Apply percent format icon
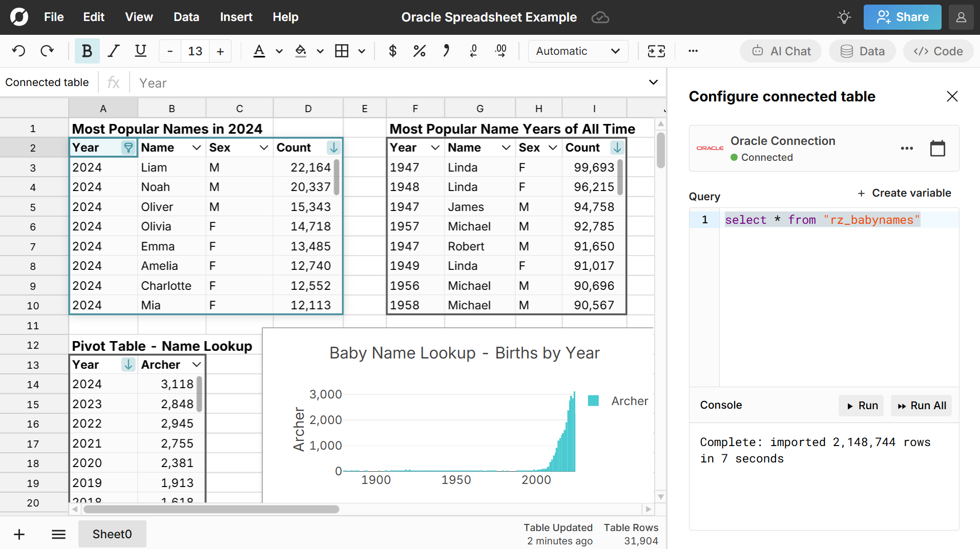The image size is (980, 549). tap(419, 51)
